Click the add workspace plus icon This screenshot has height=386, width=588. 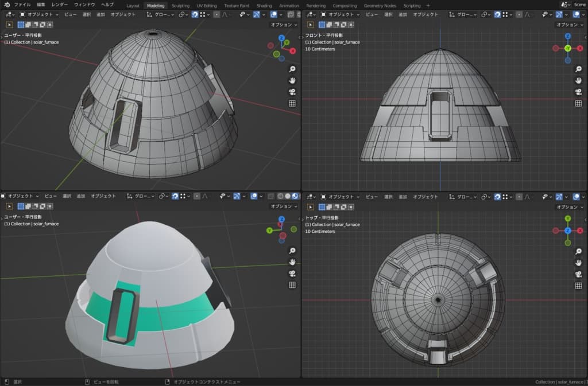point(428,5)
